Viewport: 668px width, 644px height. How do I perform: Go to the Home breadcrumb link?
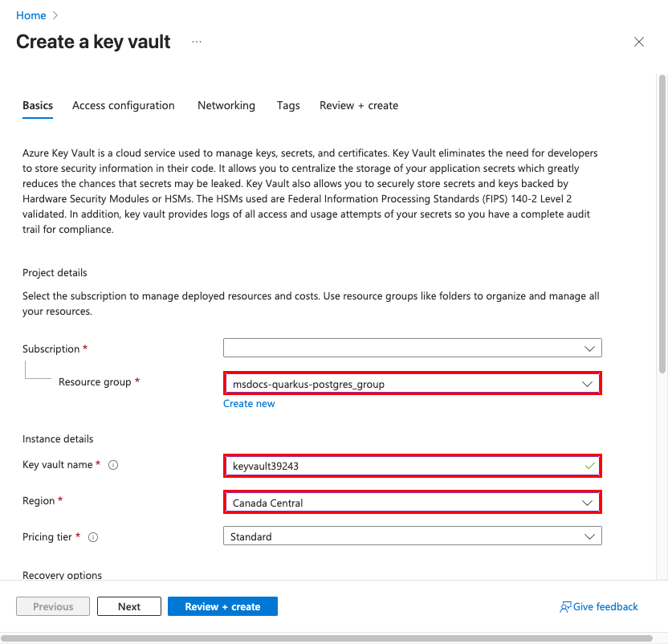point(31,15)
